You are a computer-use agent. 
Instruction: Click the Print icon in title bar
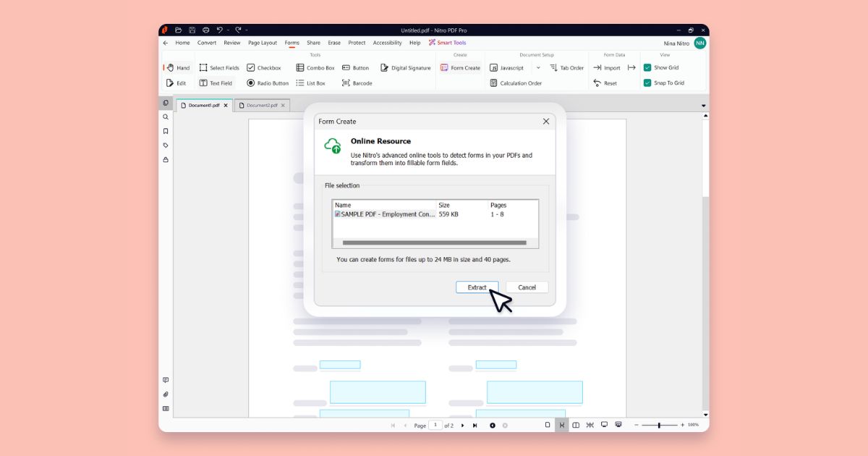pos(206,30)
